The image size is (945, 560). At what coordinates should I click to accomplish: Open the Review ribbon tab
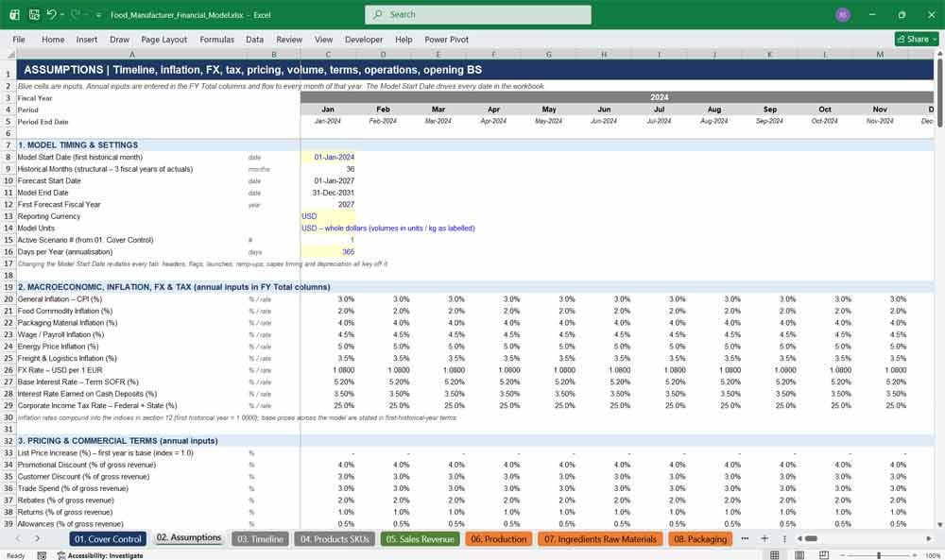tap(289, 39)
